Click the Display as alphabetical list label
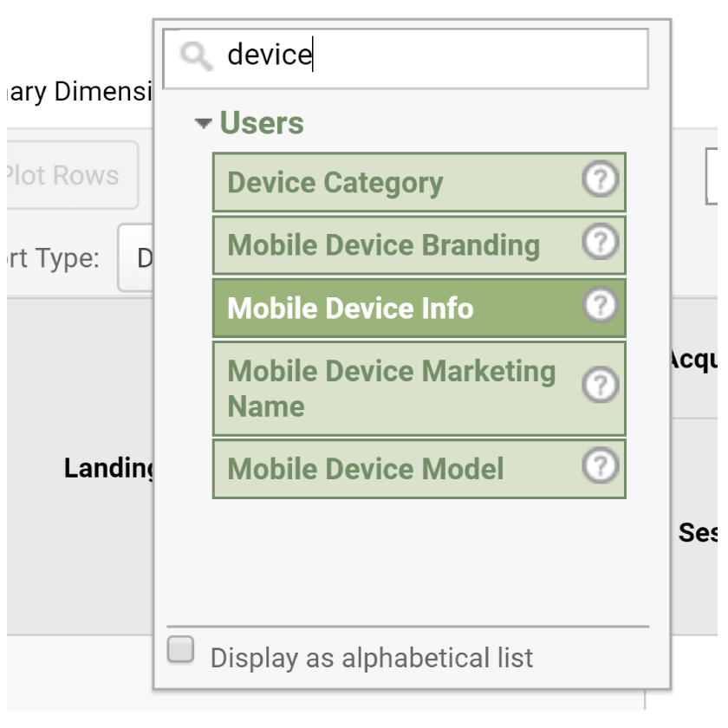The image size is (728, 728). (x=372, y=658)
